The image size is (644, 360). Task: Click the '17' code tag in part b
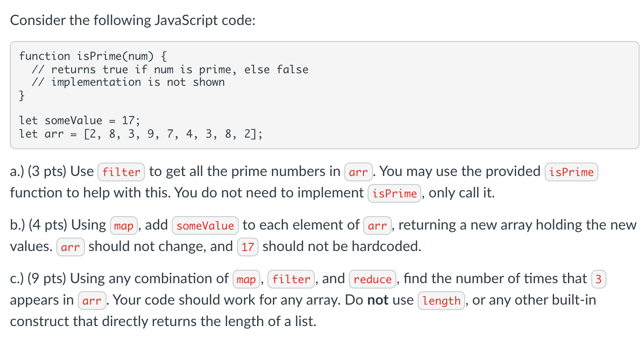click(x=247, y=247)
